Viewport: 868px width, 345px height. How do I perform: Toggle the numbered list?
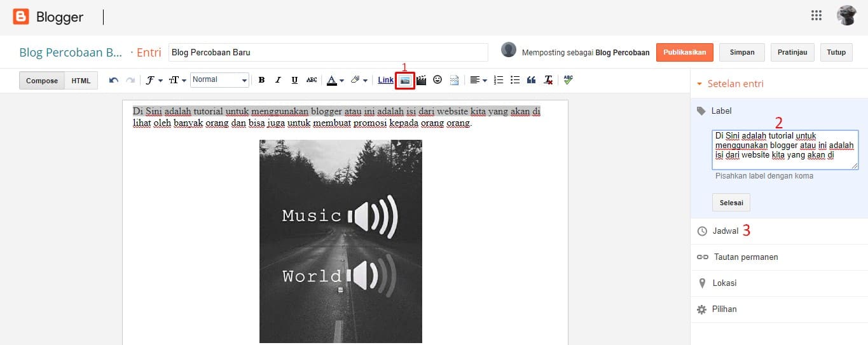click(499, 80)
